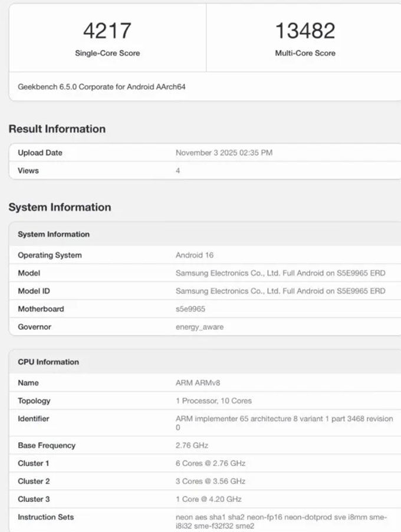Click the Model value Samsung S5E9965 ERD
The image size is (401, 532).
point(280,273)
